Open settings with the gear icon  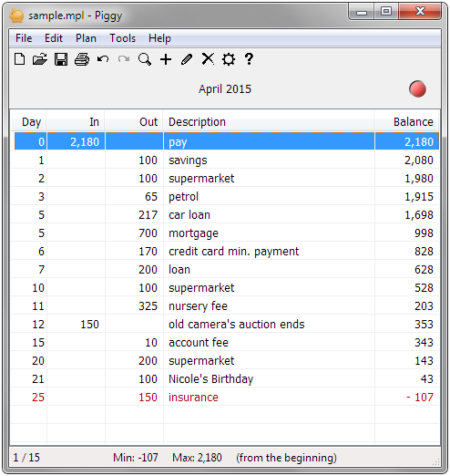[229, 59]
